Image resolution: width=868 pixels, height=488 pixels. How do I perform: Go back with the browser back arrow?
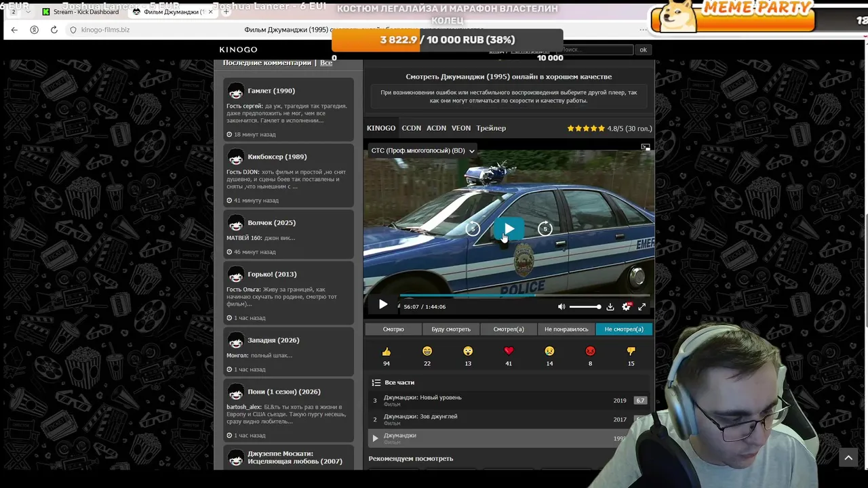[x=14, y=30]
